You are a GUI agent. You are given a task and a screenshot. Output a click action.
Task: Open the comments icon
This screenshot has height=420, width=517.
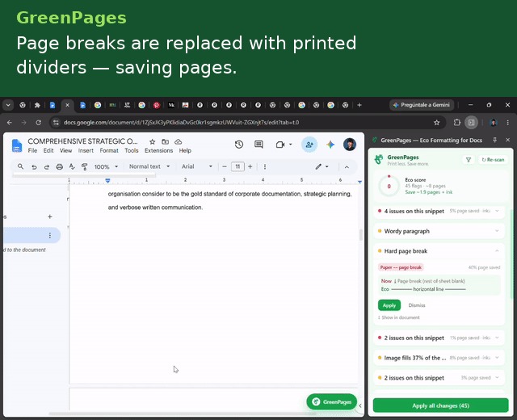click(258, 145)
